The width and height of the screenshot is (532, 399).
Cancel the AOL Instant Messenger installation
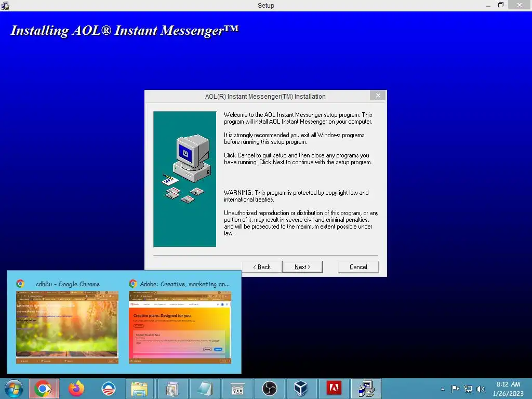358,267
